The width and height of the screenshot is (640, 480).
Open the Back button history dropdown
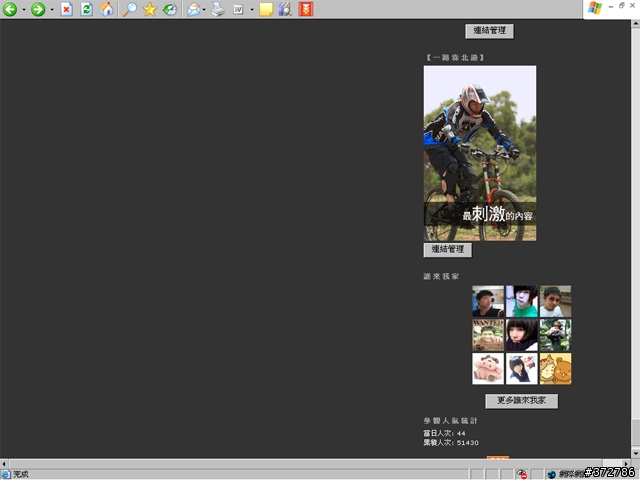24,9
